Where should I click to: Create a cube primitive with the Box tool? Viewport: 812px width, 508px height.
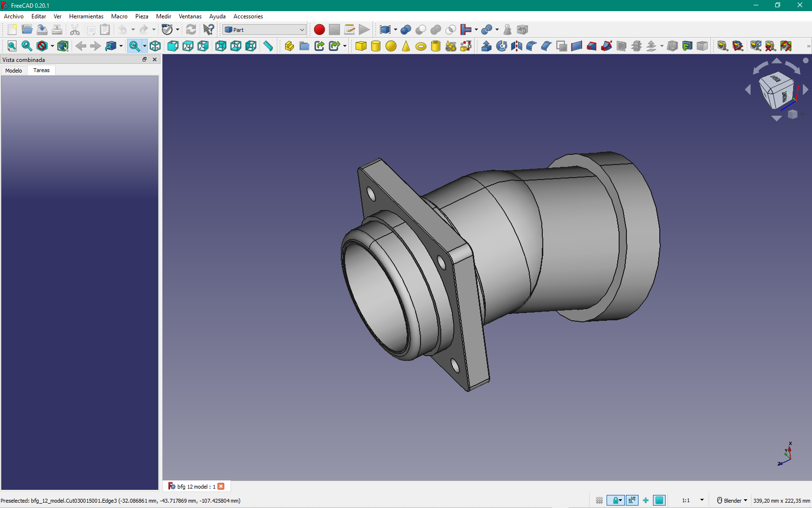coord(361,46)
